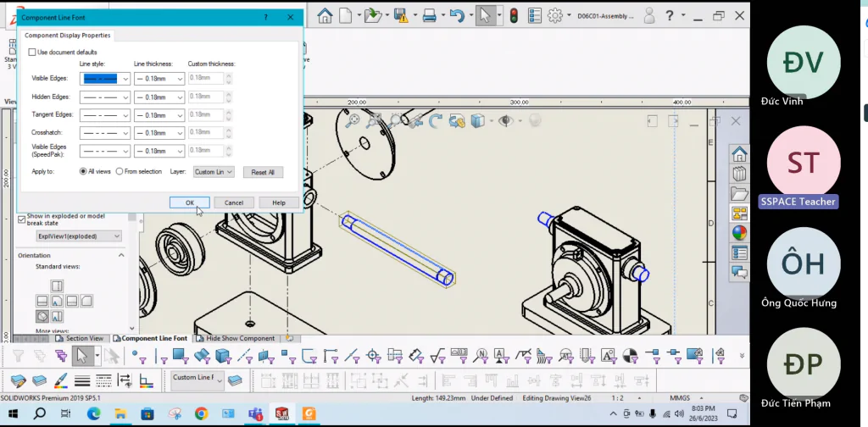Open the Design Library books icon

[739, 175]
